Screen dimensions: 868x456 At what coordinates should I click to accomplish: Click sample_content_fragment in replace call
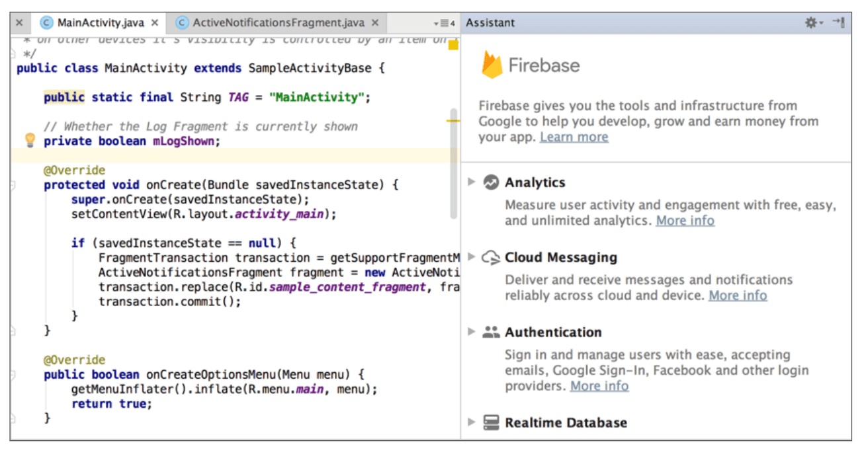347,287
